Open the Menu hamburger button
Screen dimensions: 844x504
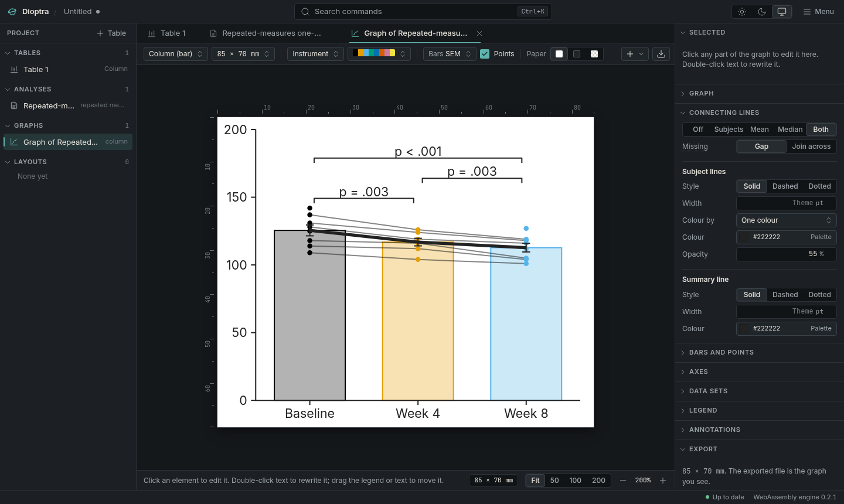click(818, 12)
